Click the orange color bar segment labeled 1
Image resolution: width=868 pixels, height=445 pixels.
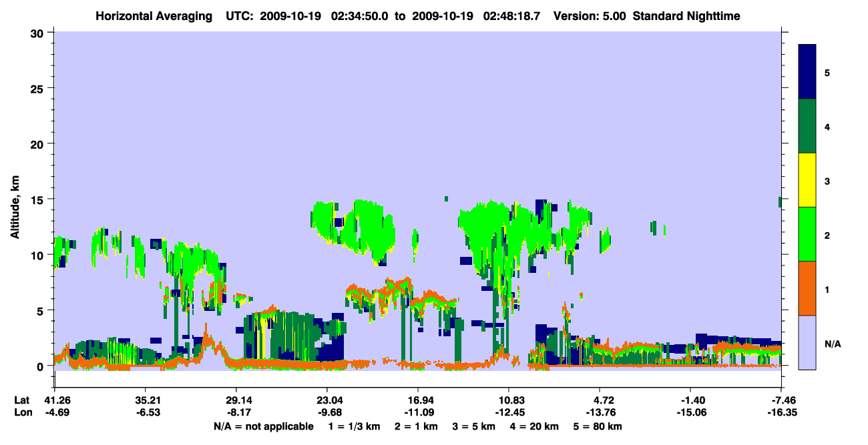[x=807, y=288]
